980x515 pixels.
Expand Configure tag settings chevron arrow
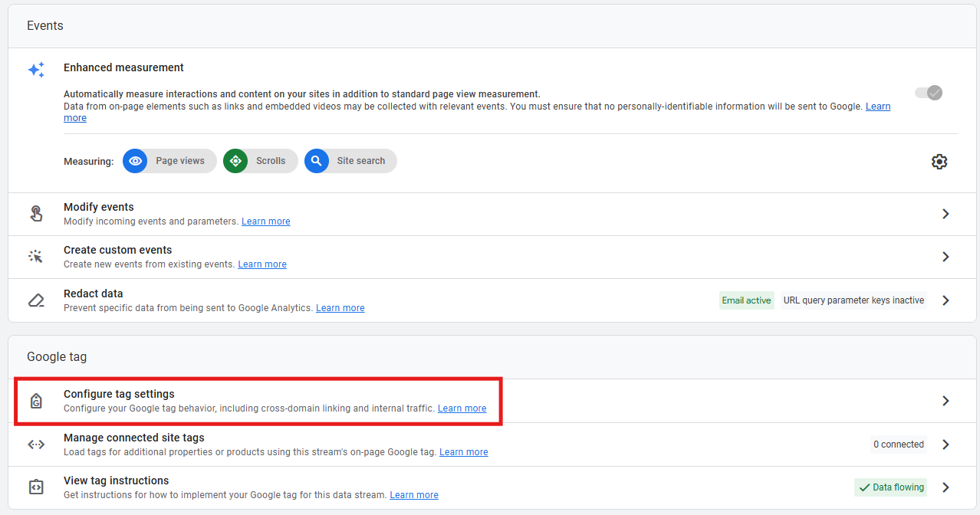coord(945,401)
